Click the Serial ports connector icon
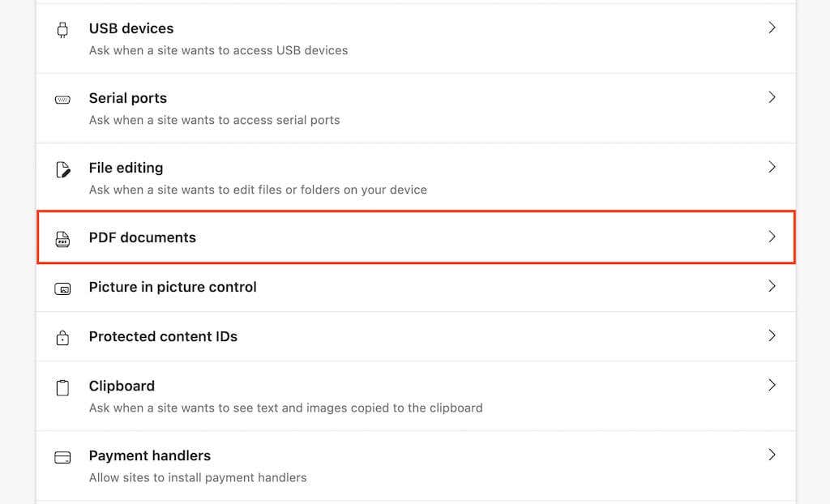 coord(62,100)
